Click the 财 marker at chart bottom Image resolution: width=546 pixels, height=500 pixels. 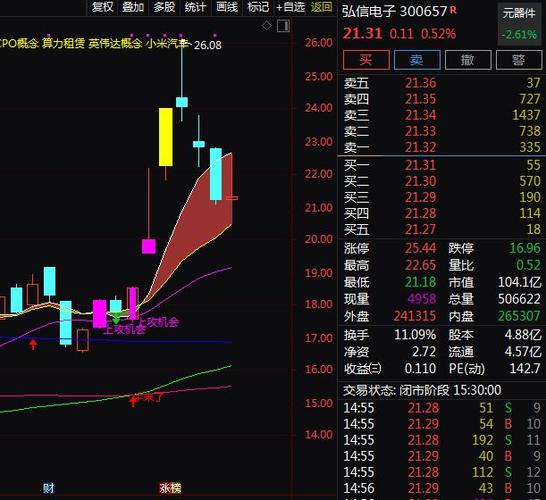48,488
